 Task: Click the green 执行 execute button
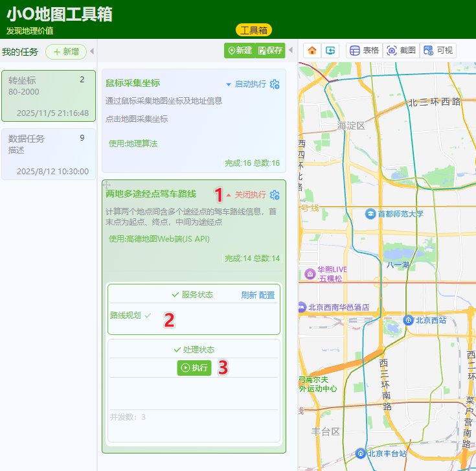tap(194, 368)
